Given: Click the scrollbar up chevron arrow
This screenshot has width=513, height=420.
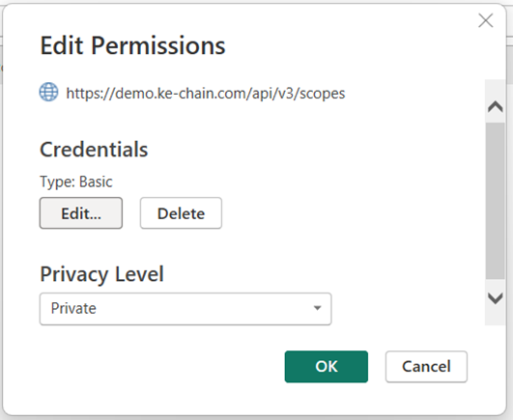Looking at the screenshot, I should click(496, 106).
